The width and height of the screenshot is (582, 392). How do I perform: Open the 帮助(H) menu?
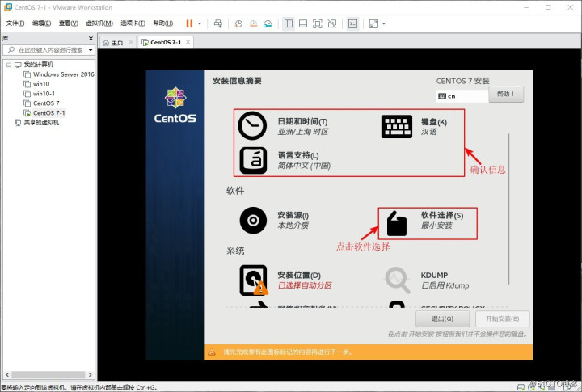pos(163,23)
